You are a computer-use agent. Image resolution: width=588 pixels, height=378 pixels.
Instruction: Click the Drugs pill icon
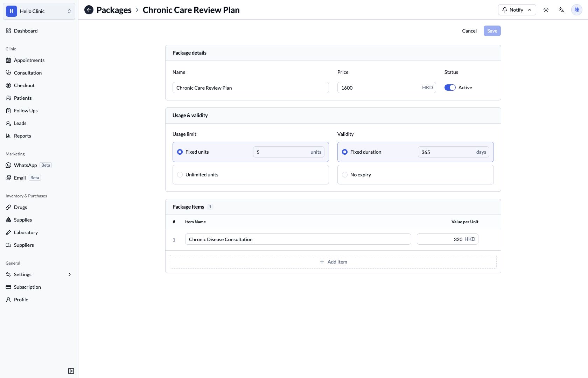(x=8, y=207)
